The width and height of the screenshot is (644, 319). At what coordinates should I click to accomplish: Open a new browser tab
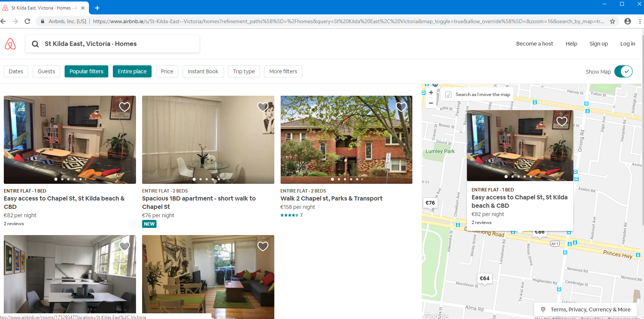(97, 8)
